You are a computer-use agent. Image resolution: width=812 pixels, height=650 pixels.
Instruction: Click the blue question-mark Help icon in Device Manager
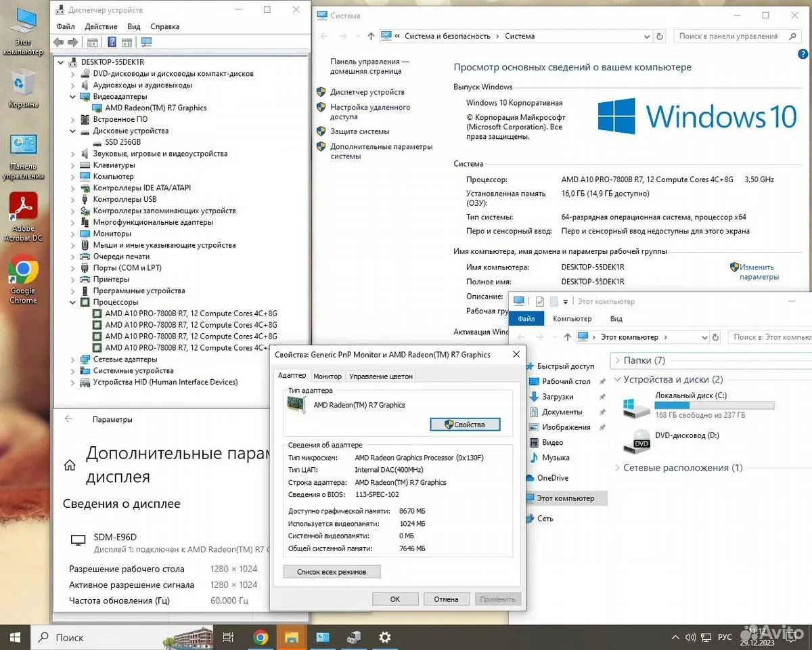tap(112, 42)
